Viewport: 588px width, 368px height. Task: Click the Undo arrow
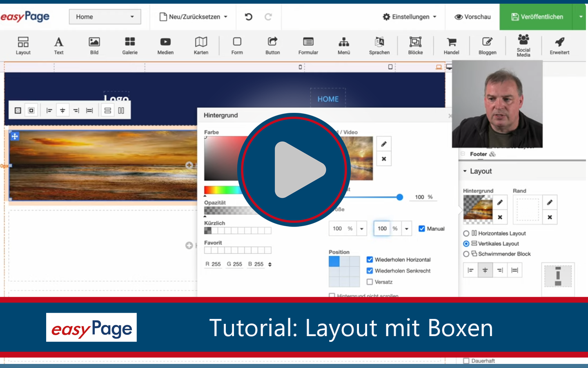point(249,17)
